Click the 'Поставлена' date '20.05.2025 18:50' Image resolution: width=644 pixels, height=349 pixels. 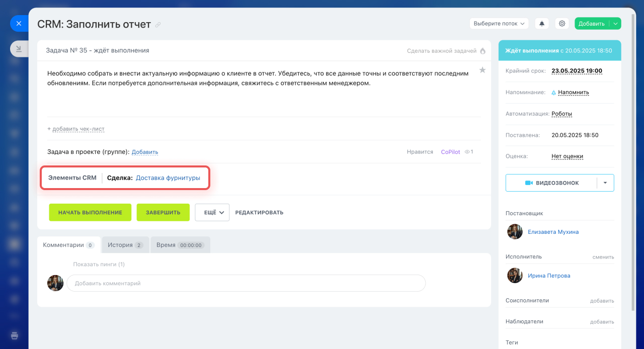click(575, 135)
